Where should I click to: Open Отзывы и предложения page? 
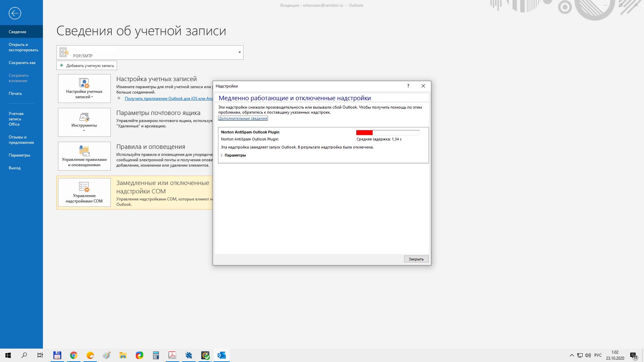tap(21, 140)
